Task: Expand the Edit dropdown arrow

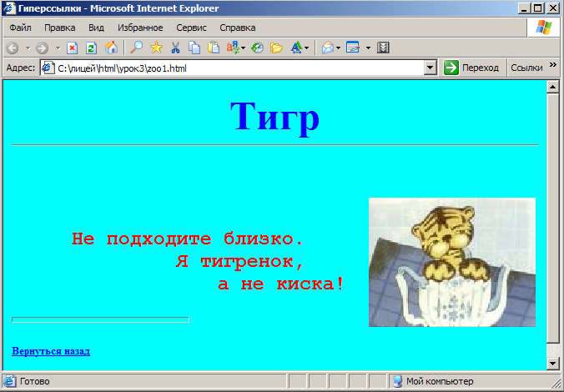Action: [368, 48]
